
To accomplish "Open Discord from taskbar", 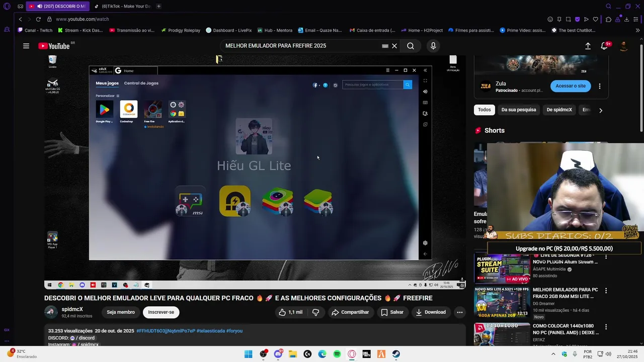I will [x=278, y=354].
